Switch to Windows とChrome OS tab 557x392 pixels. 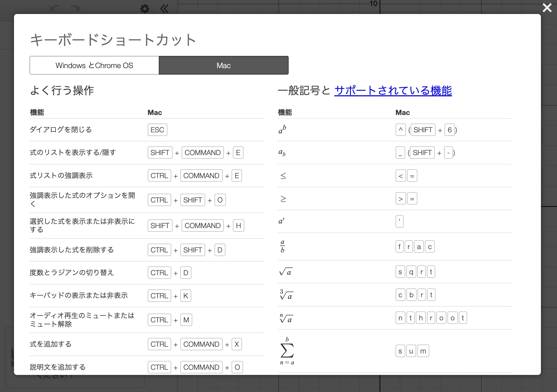pyautogui.click(x=94, y=66)
